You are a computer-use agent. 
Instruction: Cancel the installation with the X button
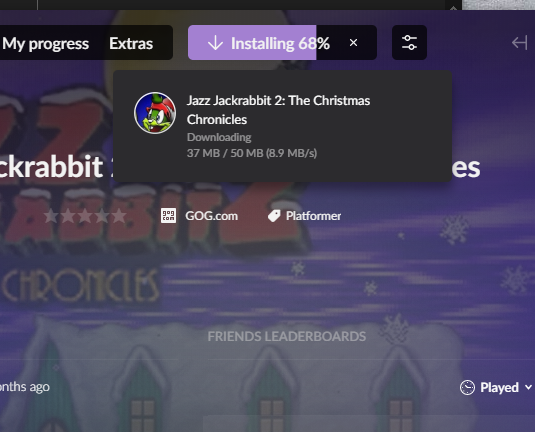353,43
